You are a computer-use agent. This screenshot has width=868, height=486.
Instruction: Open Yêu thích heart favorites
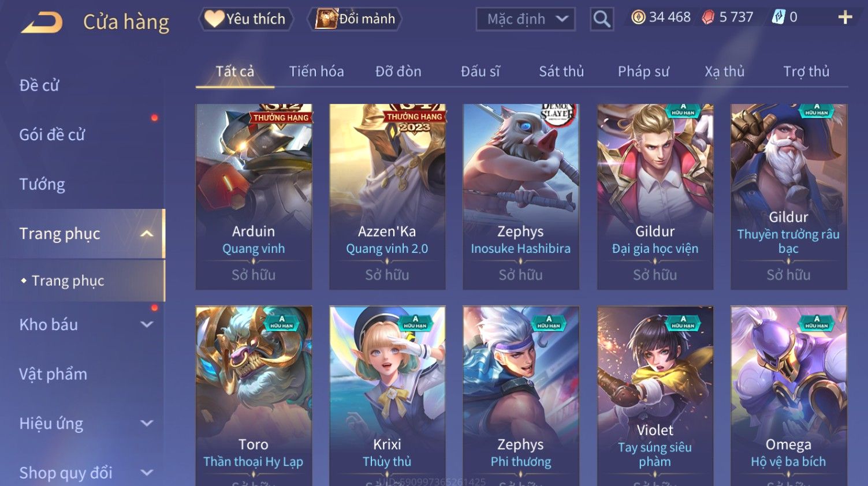(245, 19)
